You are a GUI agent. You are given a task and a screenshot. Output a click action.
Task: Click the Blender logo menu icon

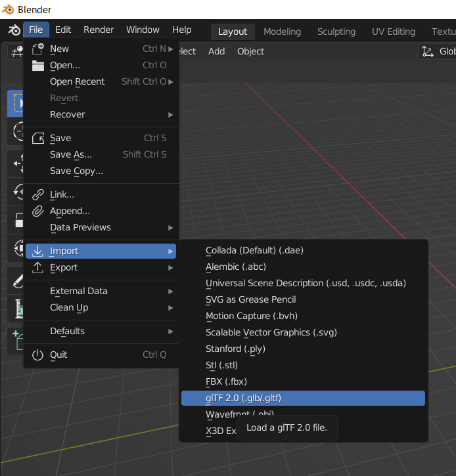coord(14,30)
